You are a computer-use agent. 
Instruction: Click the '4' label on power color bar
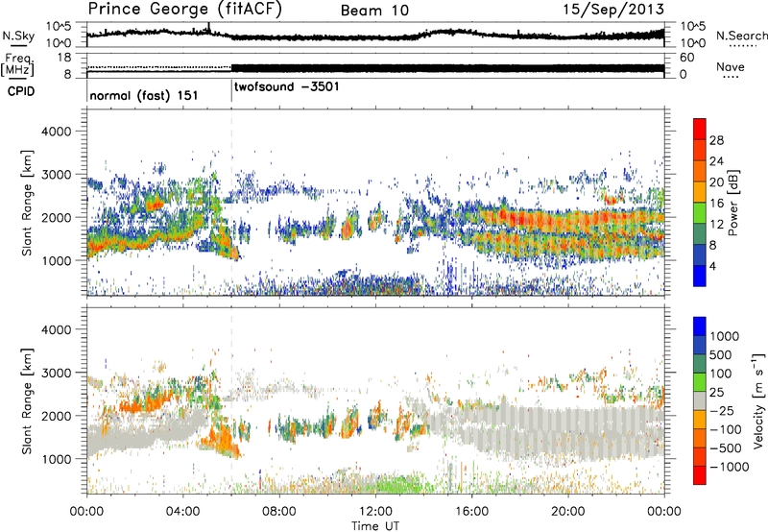pos(712,266)
